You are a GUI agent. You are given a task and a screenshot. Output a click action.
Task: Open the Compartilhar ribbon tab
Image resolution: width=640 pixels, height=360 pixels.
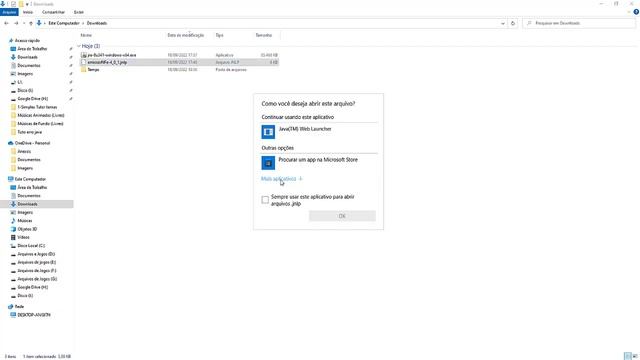[x=53, y=12]
